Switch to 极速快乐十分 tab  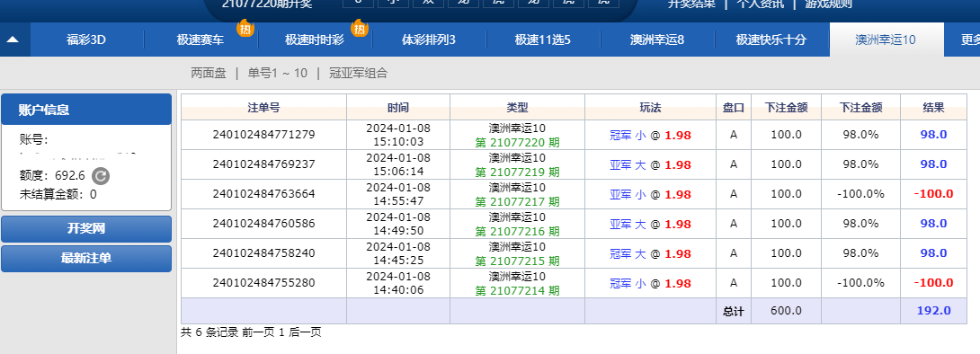tap(771, 40)
